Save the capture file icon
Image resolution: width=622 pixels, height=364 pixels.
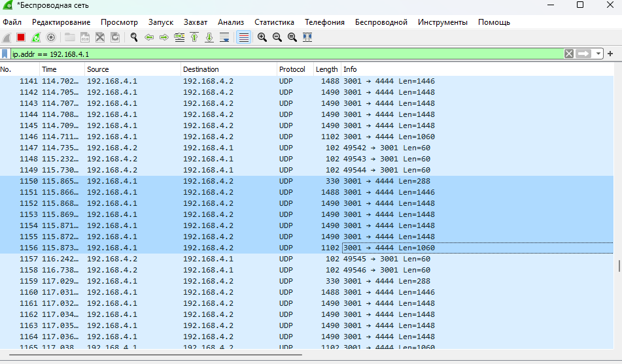pyautogui.click(x=85, y=37)
